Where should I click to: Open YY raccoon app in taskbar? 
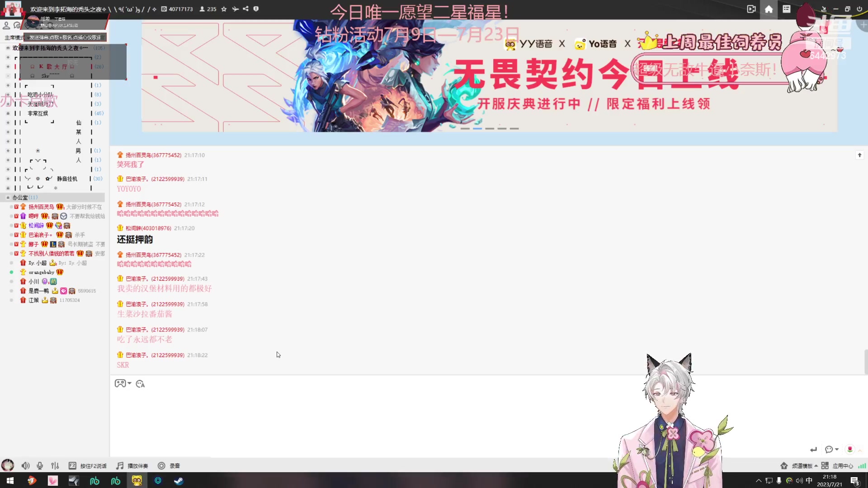click(137, 481)
